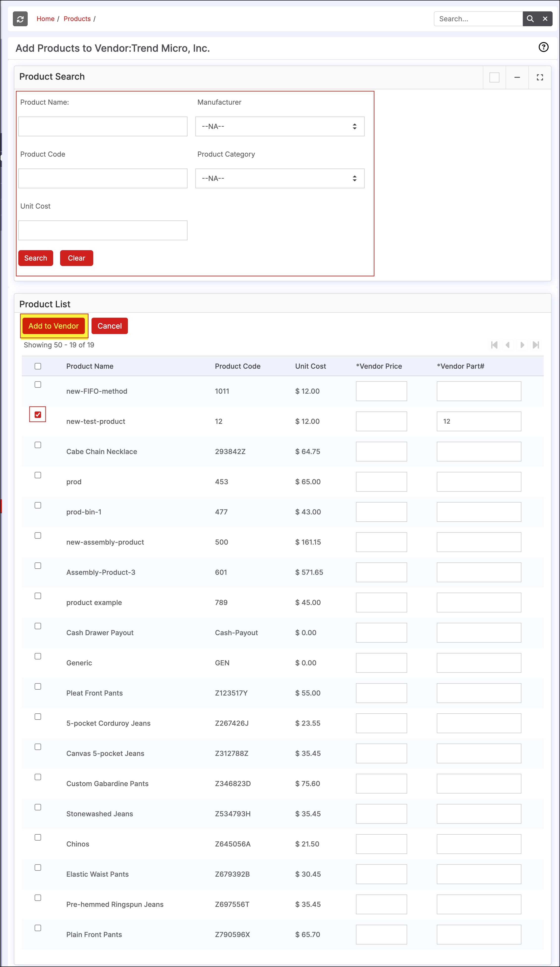The height and width of the screenshot is (967, 560).
Task: Click unit cost $ 161.15
Action: [x=308, y=542]
